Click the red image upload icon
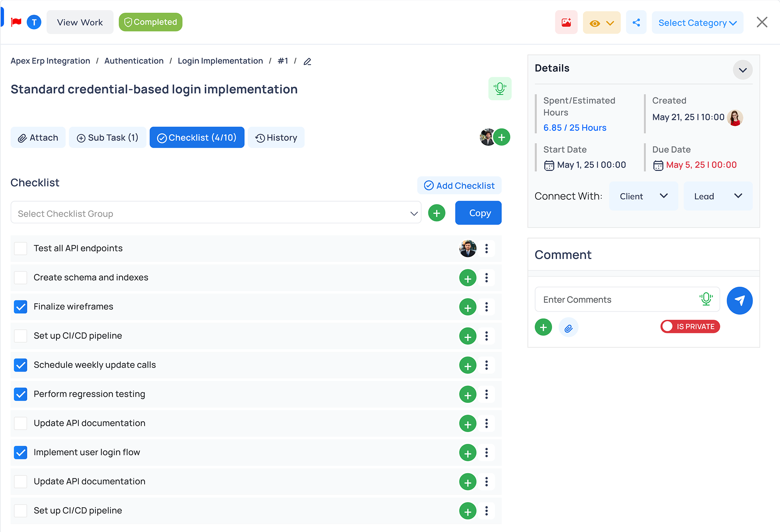 [x=566, y=23]
